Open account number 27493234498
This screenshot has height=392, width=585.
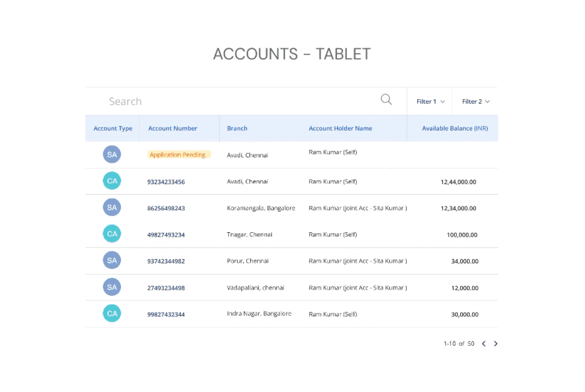pyautogui.click(x=166, y=288)
